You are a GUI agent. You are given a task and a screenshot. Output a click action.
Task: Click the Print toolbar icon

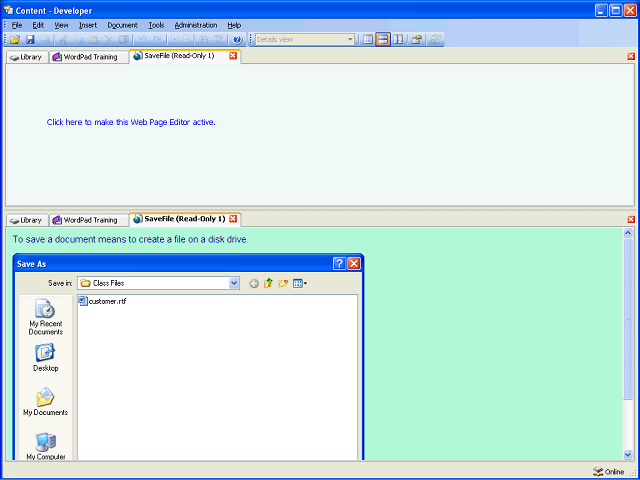pyautogui.click(x=45, y=40)
